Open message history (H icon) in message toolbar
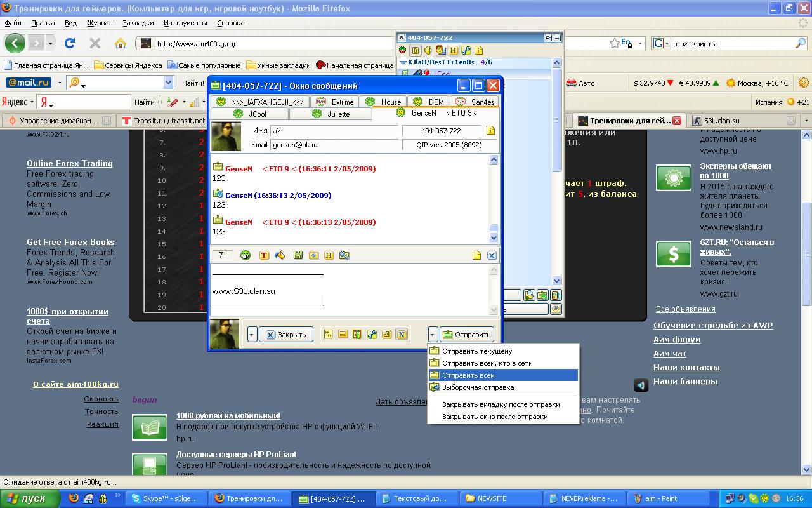Screen dimensions: 812x508 [329, 255]
